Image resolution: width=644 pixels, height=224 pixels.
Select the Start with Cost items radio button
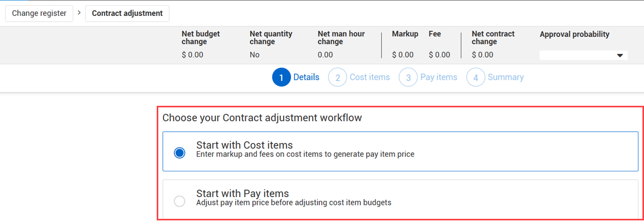tap(179, 153)
